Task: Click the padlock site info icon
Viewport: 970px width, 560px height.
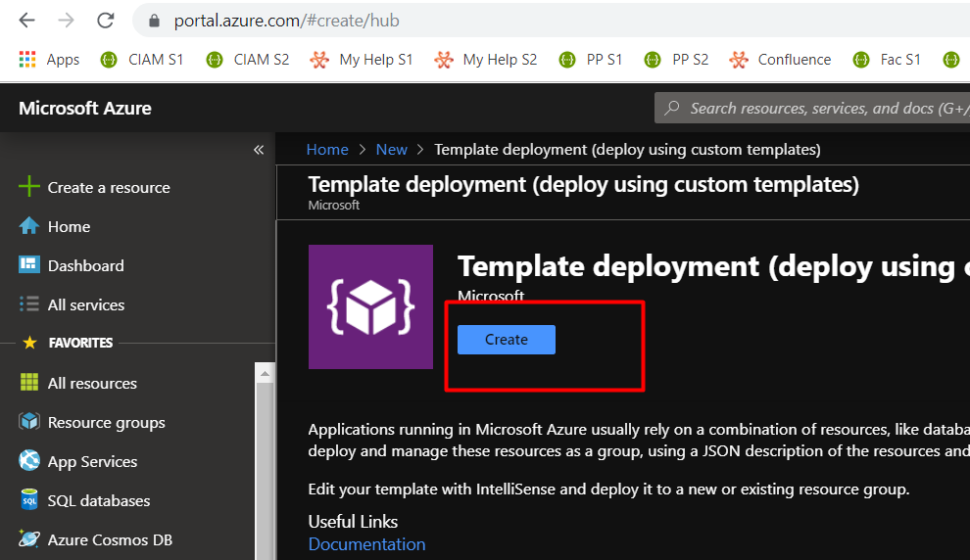Action: [154, 21]
